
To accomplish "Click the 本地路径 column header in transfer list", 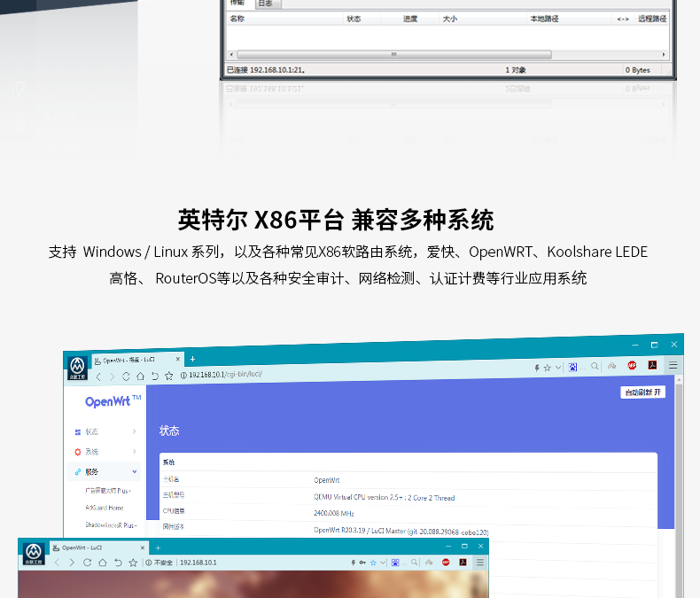I will pyautogui.click(x=545, y=19).
